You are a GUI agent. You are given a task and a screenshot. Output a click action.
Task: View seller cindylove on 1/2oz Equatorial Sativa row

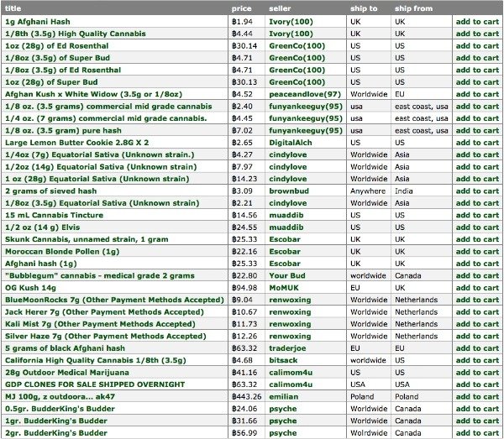[x=287, y=167]
